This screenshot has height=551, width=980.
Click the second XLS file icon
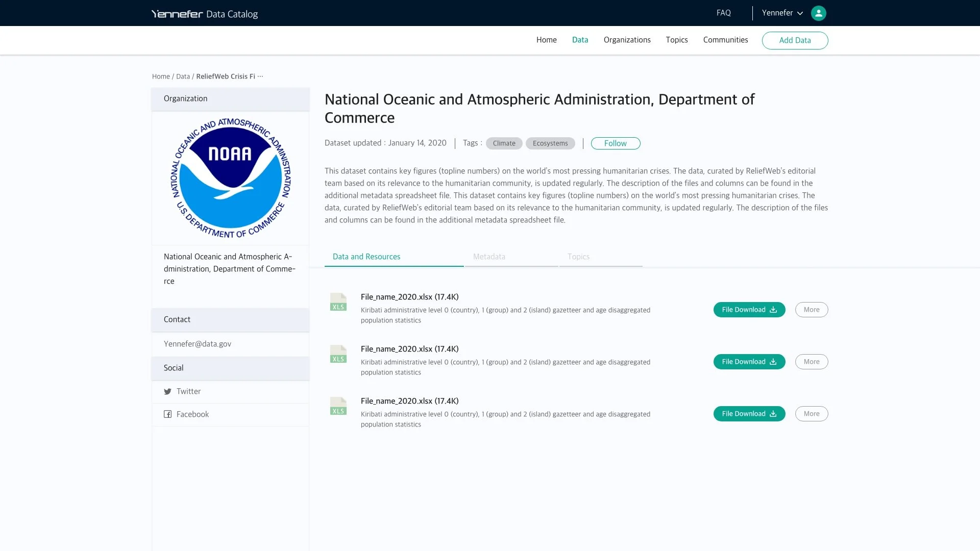point(338,354)
